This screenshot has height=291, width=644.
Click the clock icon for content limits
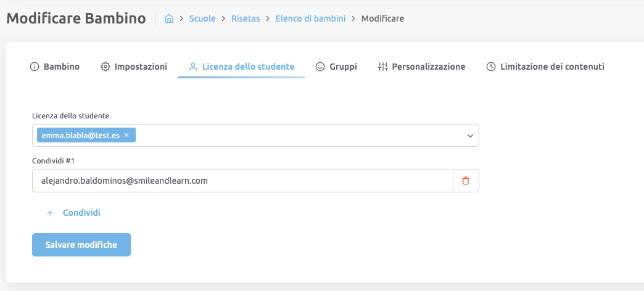click(x=491, y=67)
